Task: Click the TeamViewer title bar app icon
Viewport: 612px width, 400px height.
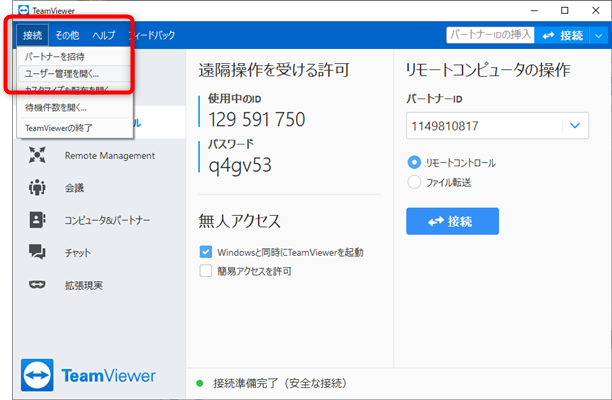Action: [x=24, y=10]
